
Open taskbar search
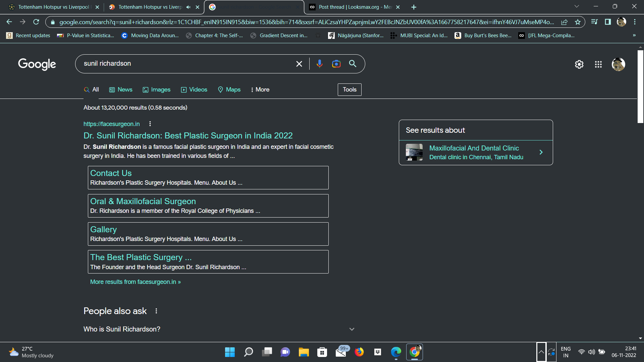[249, 352]
